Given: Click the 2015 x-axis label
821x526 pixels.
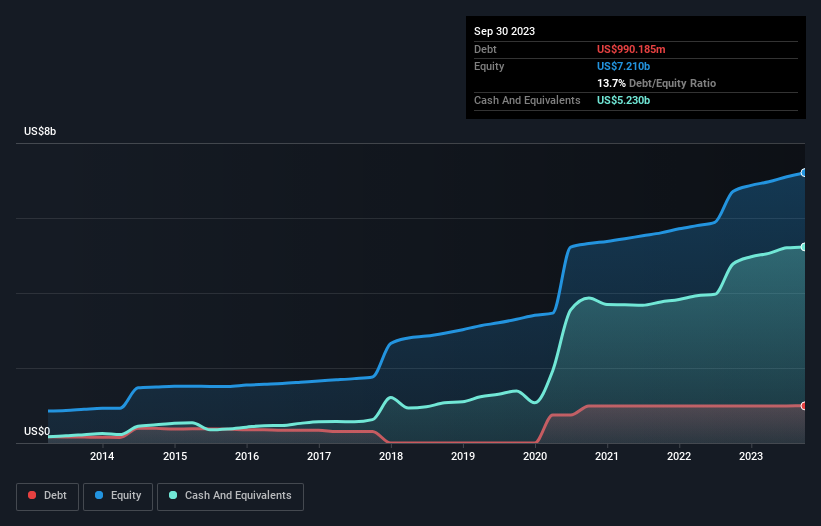Looking at the screenshot, I should click(175, 456).
